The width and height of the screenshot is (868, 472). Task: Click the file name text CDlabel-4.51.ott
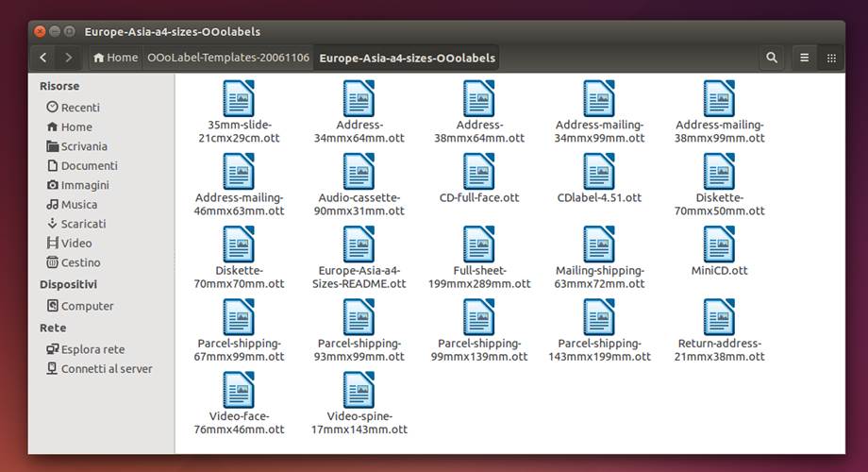click(x=599, y=198)
